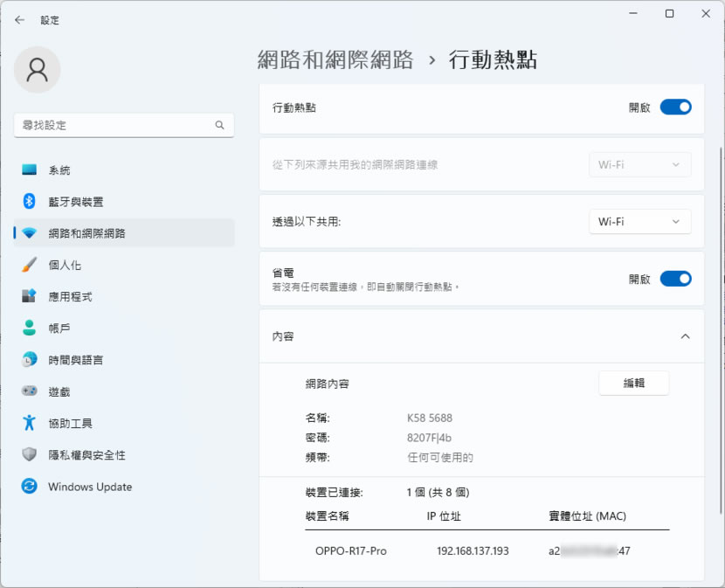Click the vertical scrollbar on the right

pos(721,330)
